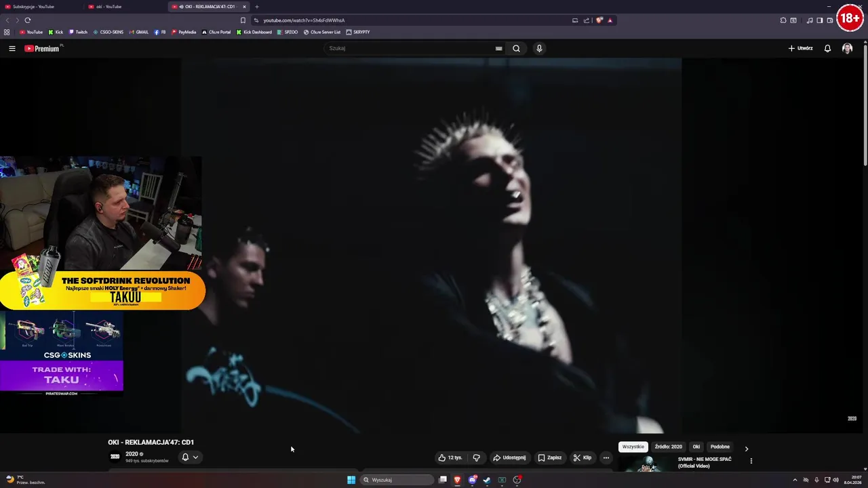The image size is (868, 488).
Task: Open the YouTube guide hamburger menu
Action: tap(12, 48)
